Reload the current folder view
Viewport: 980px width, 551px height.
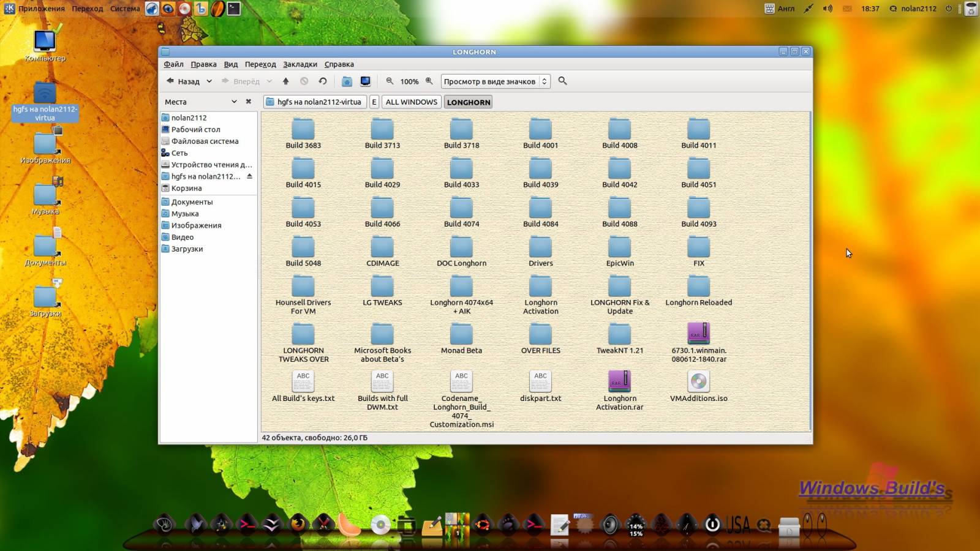point(323,81)
